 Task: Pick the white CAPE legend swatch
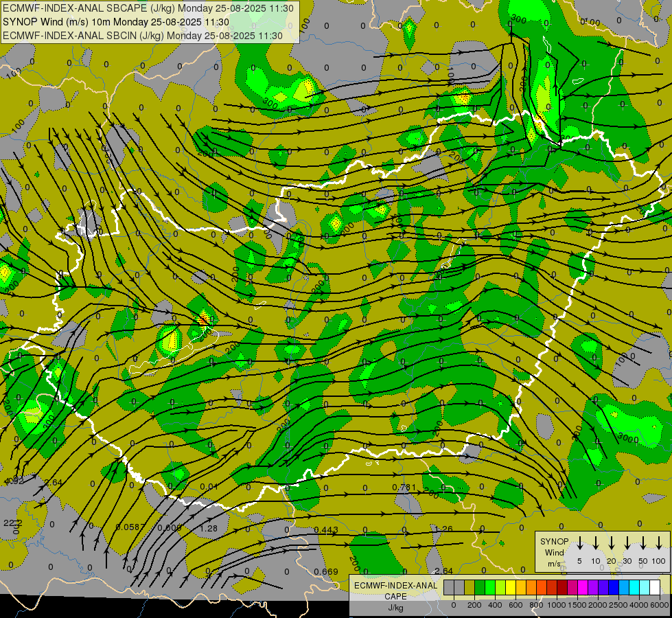click(656, 588)
